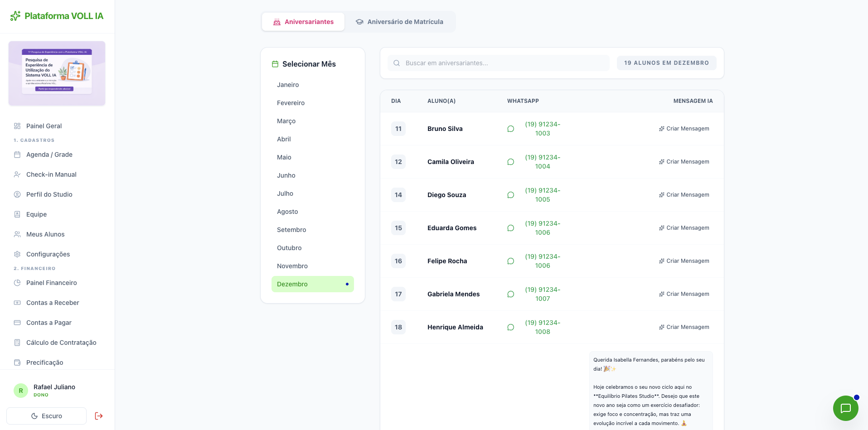Click the Configurações gear icon

click(17, 254)
